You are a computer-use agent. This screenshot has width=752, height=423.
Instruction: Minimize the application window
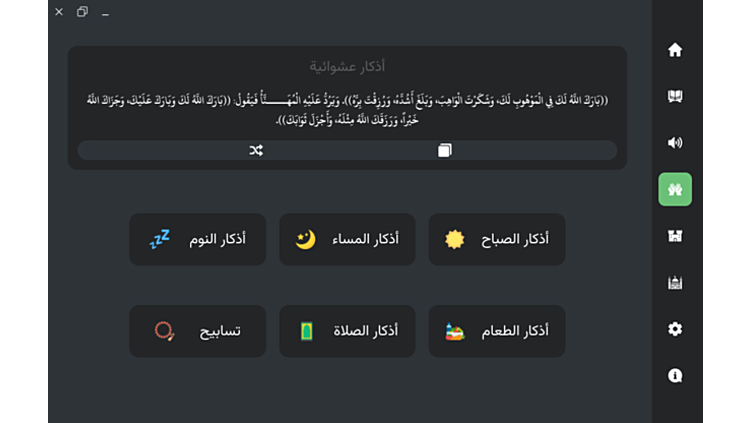[x=105, y=12]
